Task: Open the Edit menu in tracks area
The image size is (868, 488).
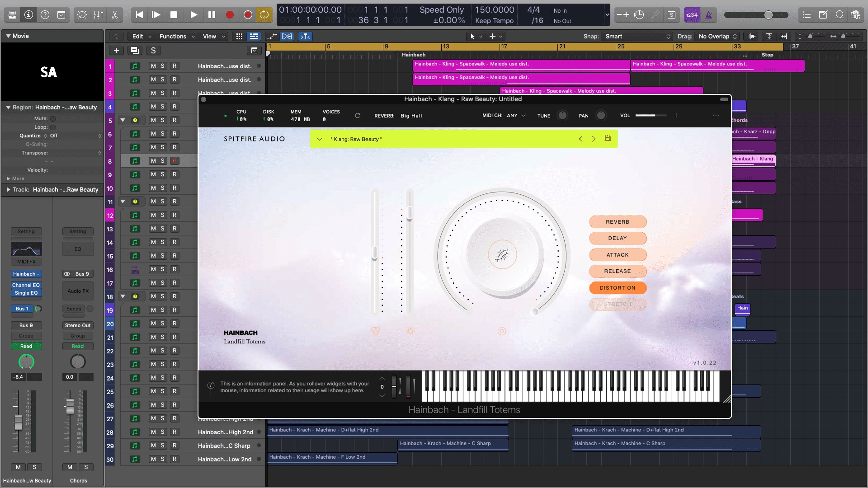Action: (x=142, y=36)
